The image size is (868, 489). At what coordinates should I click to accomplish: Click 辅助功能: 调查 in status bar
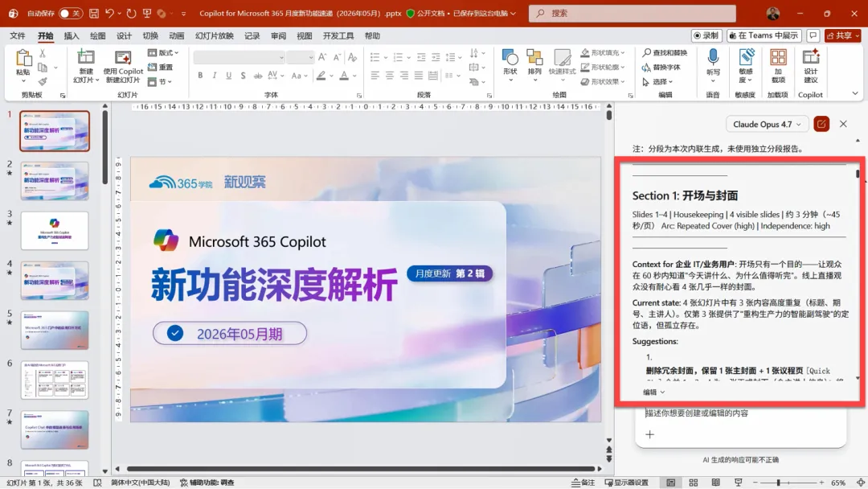point(207,483)
